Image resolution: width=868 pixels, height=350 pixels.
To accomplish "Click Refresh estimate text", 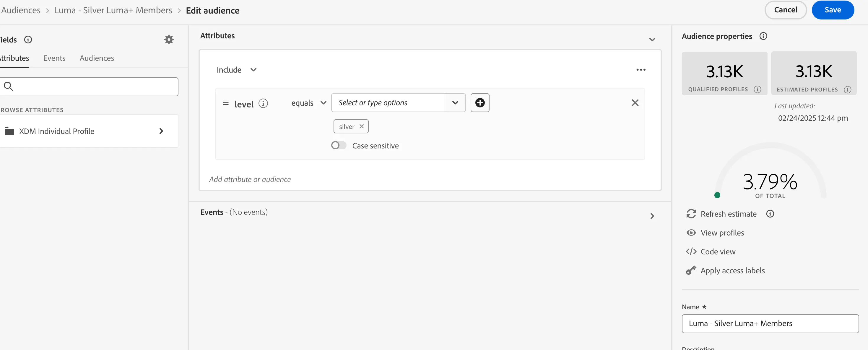I will (x=729, y=214).
